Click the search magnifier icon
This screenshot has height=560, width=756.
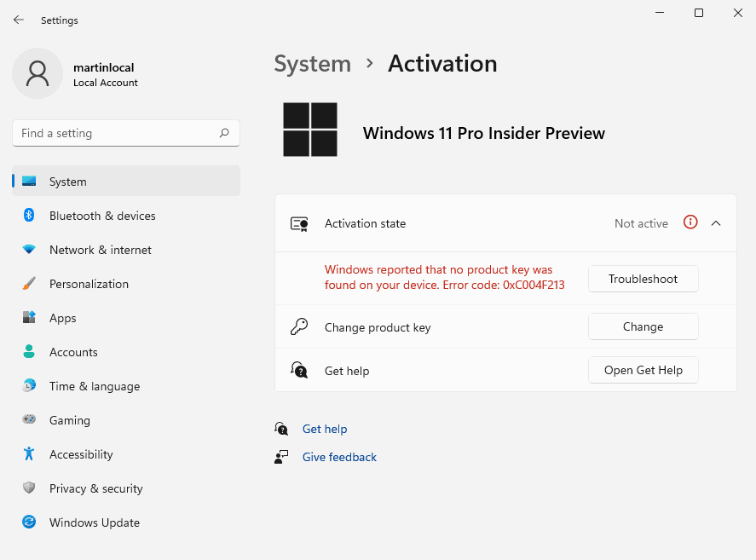(224, 133)
